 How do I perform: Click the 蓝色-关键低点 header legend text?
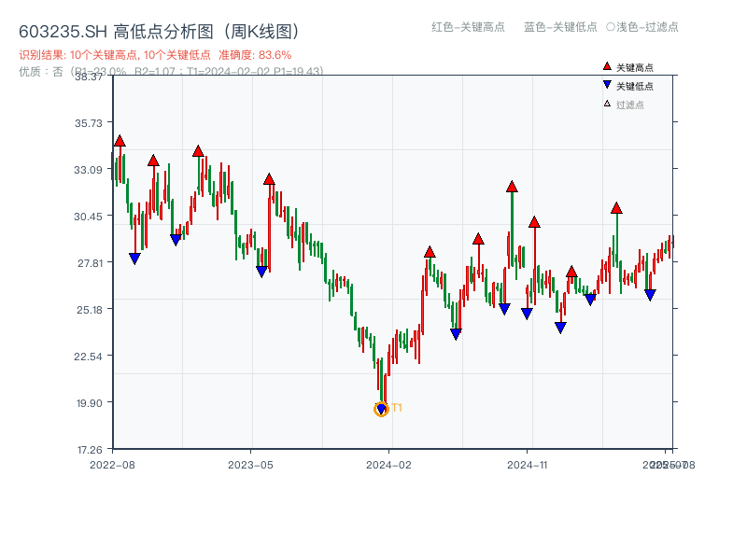pyautogui.click(x=560, y=27)
